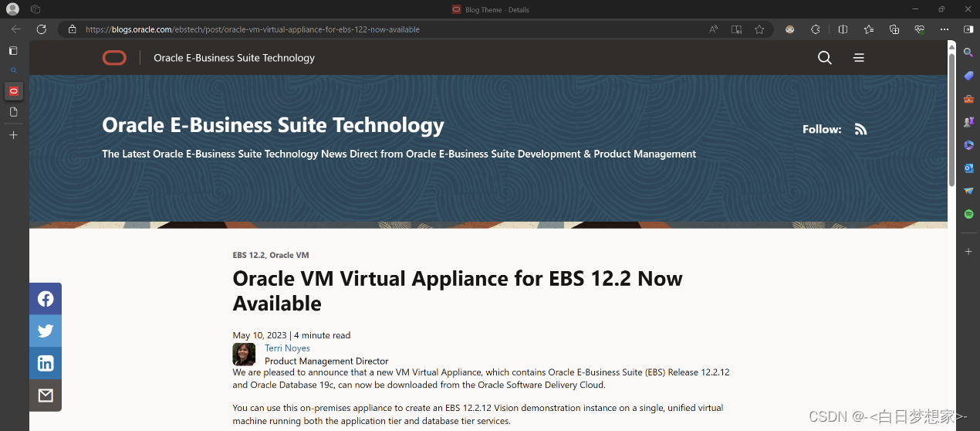
Task: Share the article by email
Action: click(x=46, y=395)
